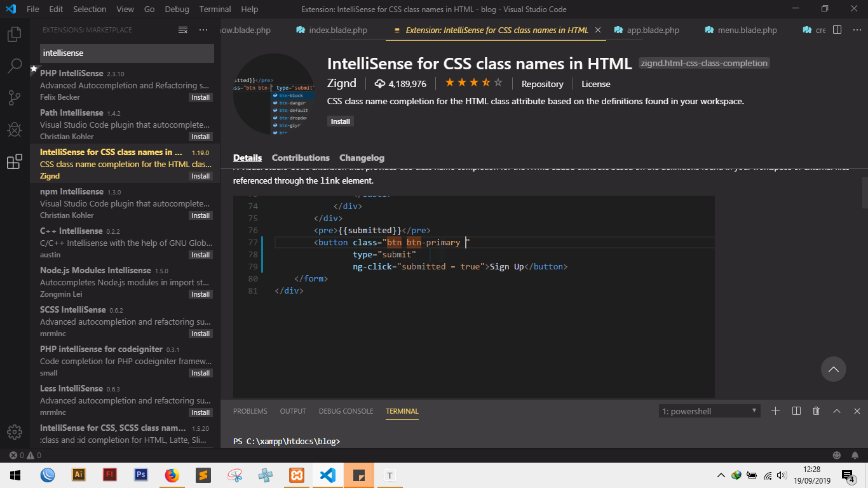
Task: Open errors and warnings in status bar
Action: (25, 455)
